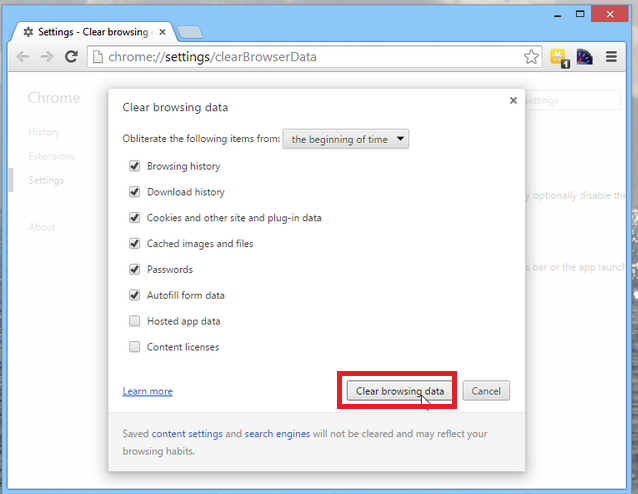This screenshot has height=494, width=638.
Task: Click the dark blue extension icon in toolbar
Action: click(585, 57)
